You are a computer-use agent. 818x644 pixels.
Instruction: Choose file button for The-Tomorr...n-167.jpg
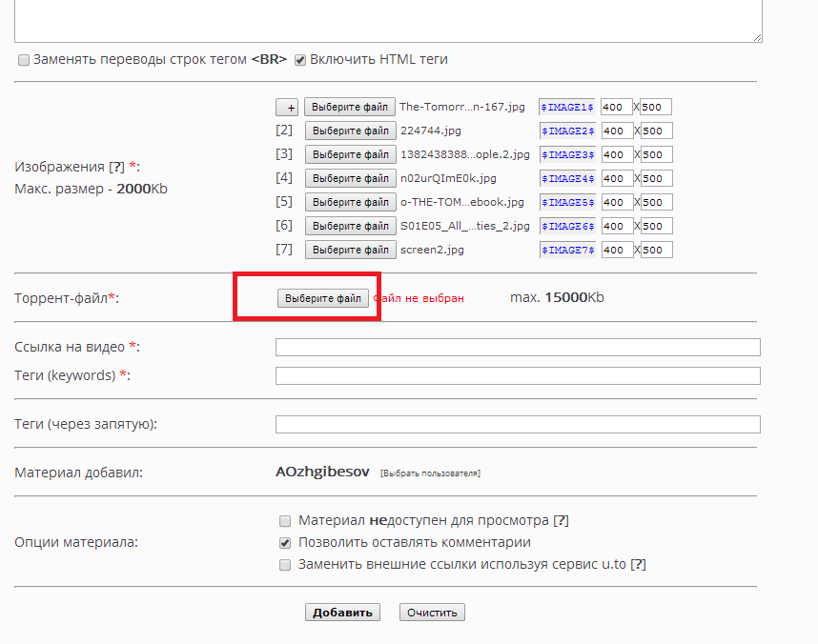(x=350, y=107)
